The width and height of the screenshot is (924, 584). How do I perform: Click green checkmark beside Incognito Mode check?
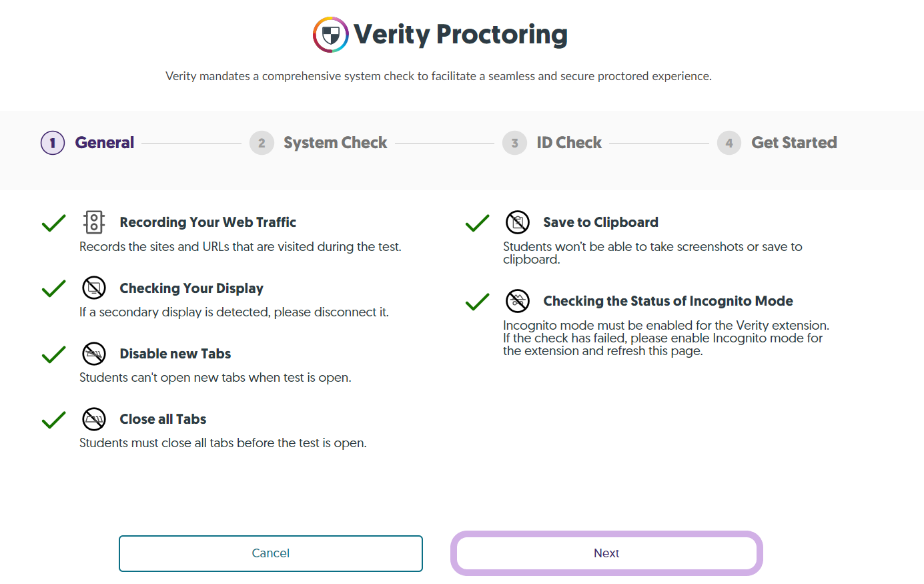pos(478,302)
